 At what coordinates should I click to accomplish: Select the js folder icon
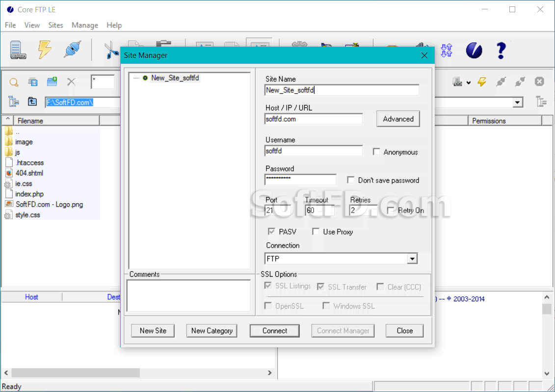click(9, 152)
